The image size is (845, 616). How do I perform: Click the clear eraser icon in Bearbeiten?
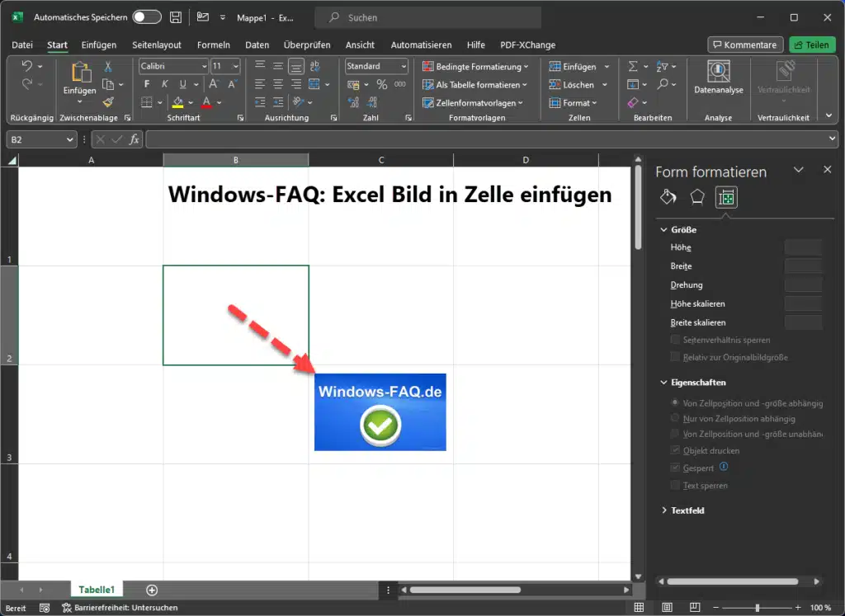pos(633,101)
